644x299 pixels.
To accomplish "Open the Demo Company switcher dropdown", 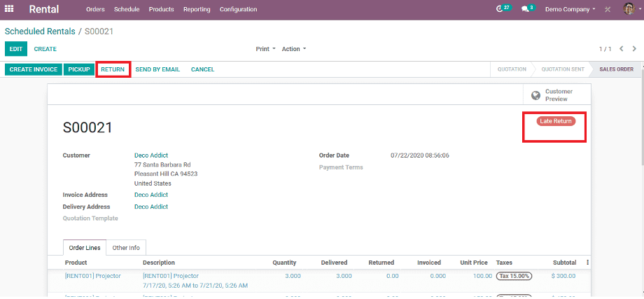I will tap(570, 10).
